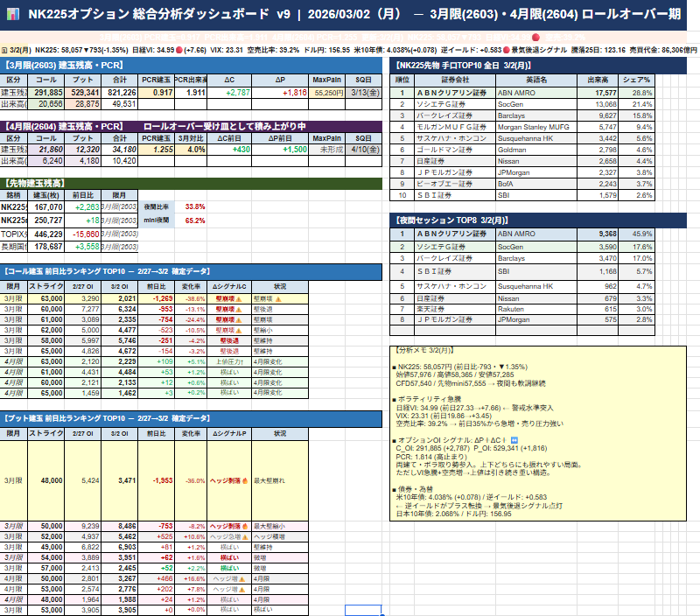Click the 4月限(2604) rollover section header
This screenshot has height=616, width=700.
pyautogui.click(x=191, y=126)
